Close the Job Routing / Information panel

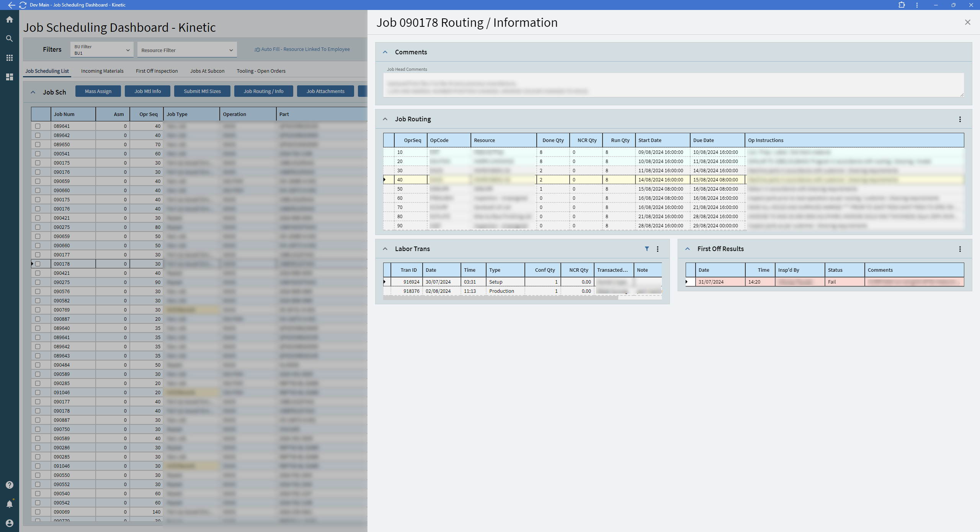coord(967,23)
